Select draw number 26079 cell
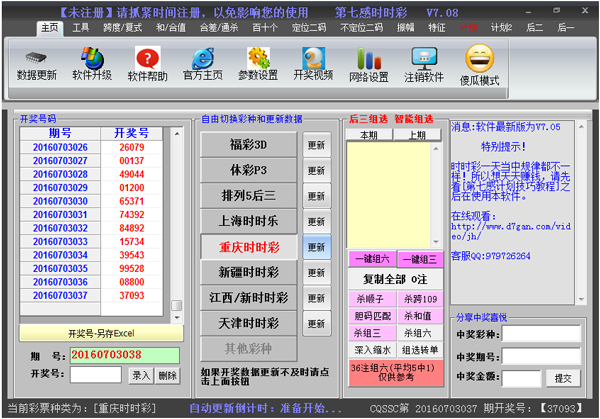Screen dimensions: 600x419 [132, 147]
